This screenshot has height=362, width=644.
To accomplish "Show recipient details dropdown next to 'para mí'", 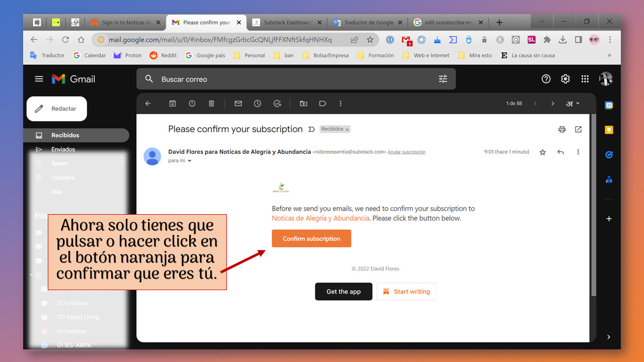I will coord(190,161).
